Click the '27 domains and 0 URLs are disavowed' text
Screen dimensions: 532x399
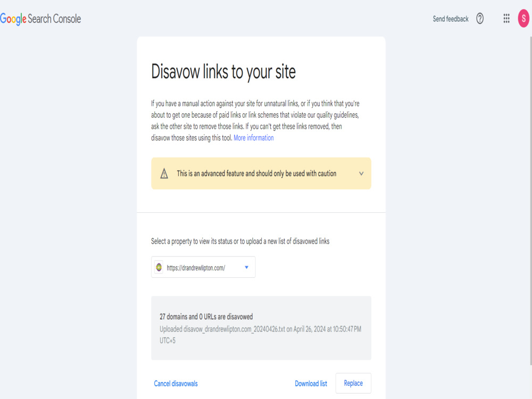pos(206,317)
